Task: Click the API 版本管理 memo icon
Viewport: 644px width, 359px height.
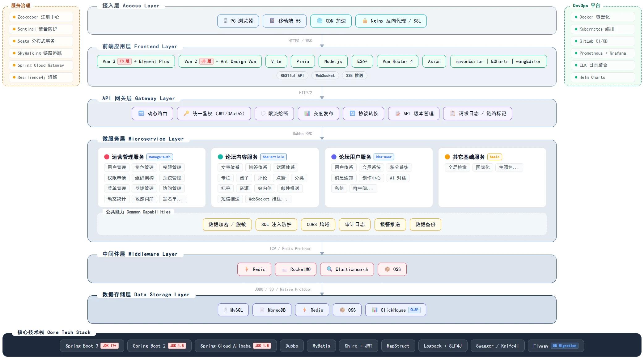Action: coord(398,113)
